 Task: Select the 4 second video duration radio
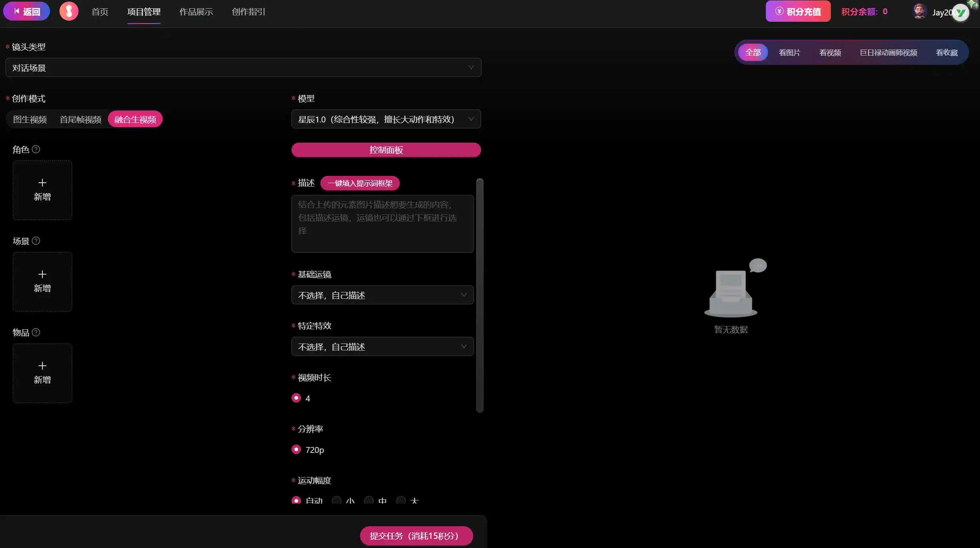pos(296,398)
